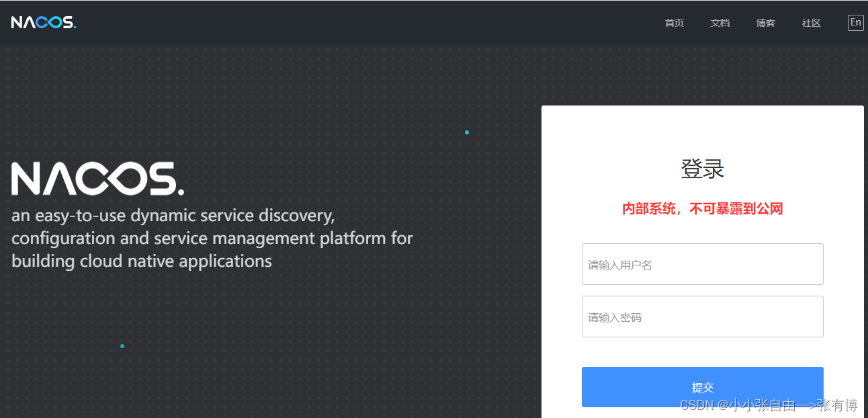Open the 文档 docs menu item
Screen dimensions: 868x418
point(720,23)
